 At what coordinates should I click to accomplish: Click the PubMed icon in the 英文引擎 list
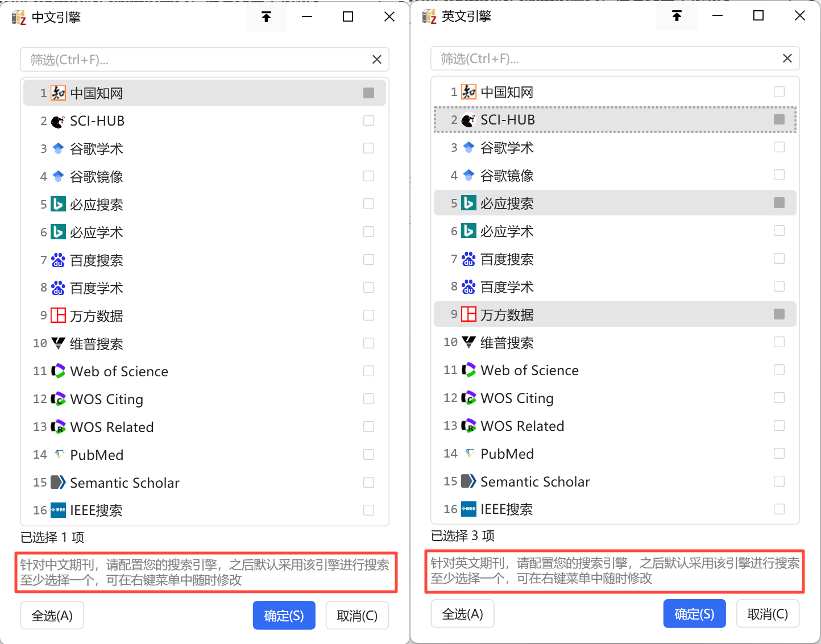(x=469, y=453)
